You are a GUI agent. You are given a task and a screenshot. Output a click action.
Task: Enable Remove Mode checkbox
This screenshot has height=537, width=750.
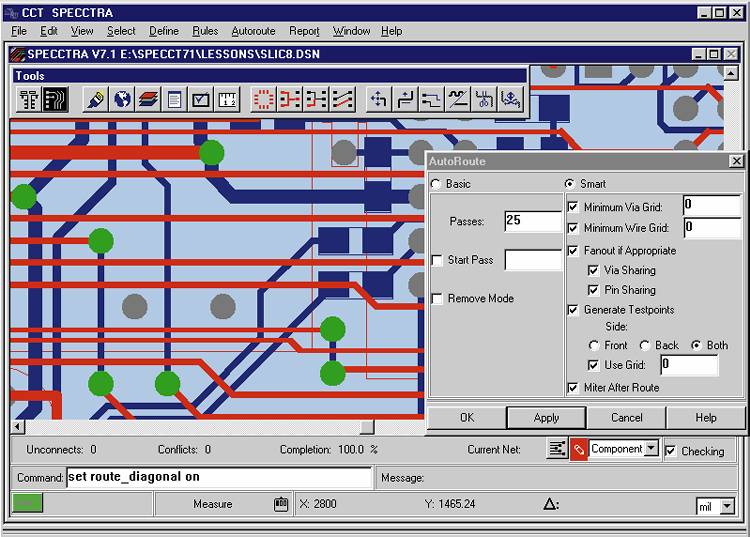point(437,298)
